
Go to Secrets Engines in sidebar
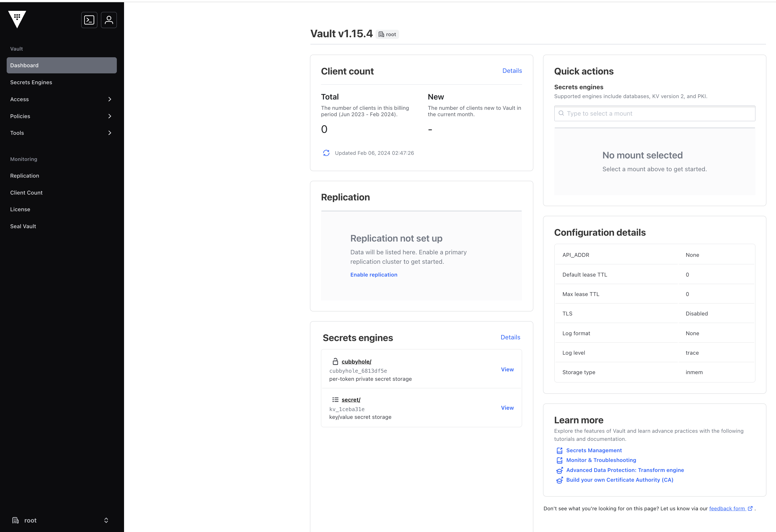(x=31, y=82)
